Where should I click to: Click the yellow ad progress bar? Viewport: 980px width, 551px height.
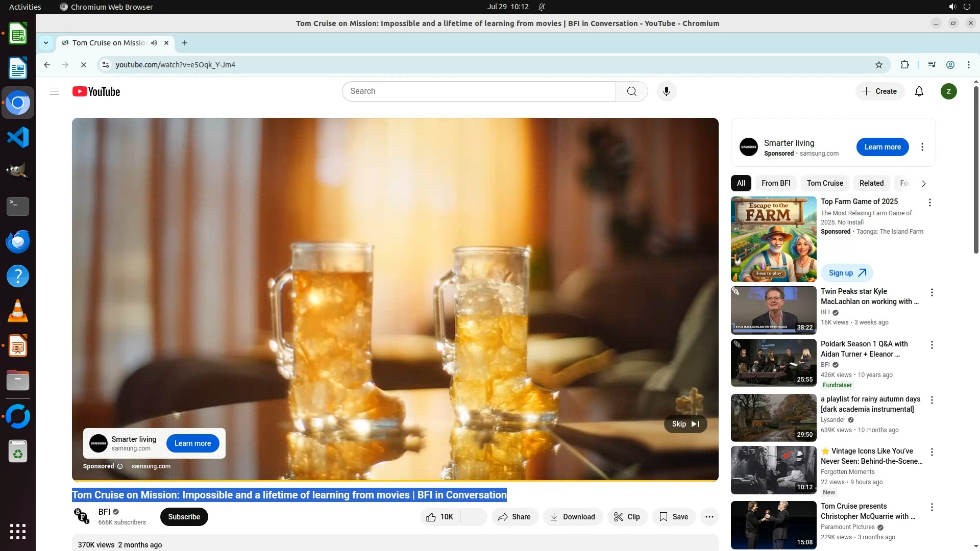click(395, 480)
